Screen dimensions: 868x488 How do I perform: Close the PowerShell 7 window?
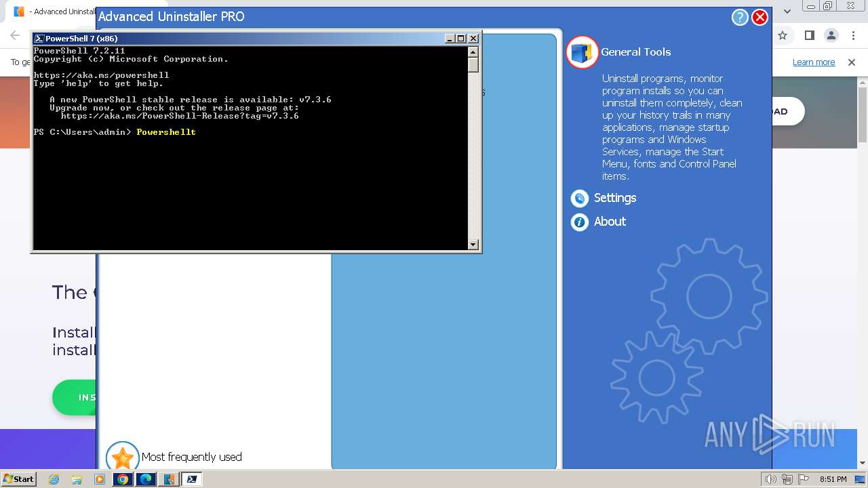473,39
